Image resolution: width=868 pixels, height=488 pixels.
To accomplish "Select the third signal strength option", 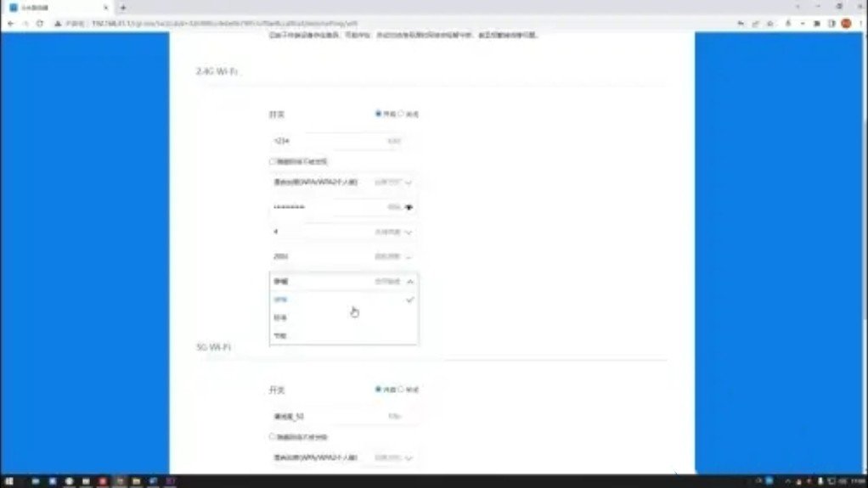I will [x=343, y=336].
